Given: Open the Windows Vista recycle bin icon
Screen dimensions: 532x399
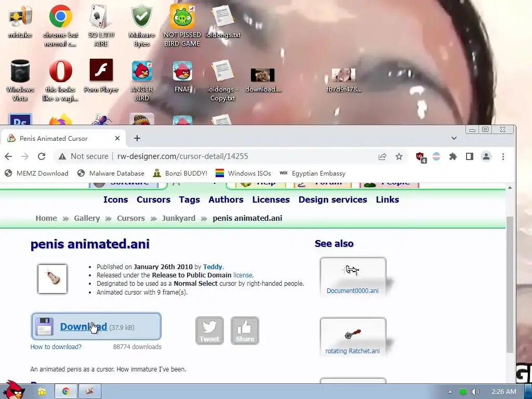Looking at the screenshot, I should click(20, 81).
